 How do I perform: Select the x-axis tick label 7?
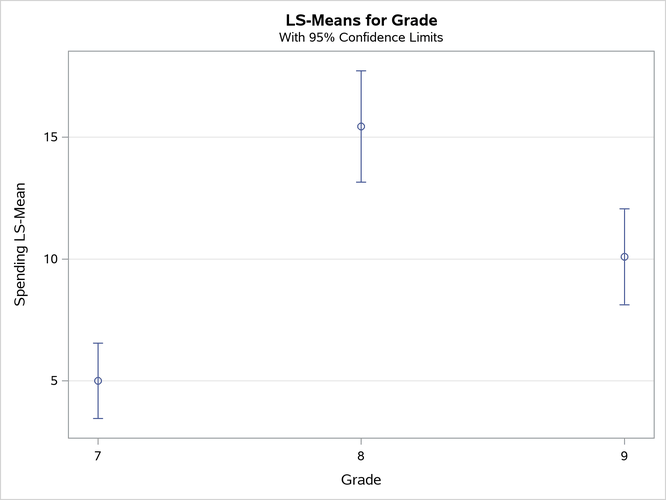pos(98,452)
